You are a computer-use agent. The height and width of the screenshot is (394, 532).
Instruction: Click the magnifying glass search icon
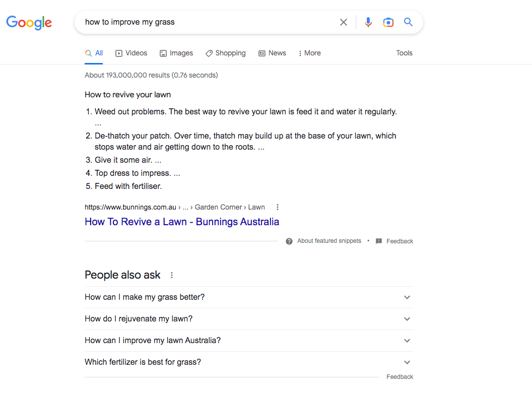pos(408,22)
